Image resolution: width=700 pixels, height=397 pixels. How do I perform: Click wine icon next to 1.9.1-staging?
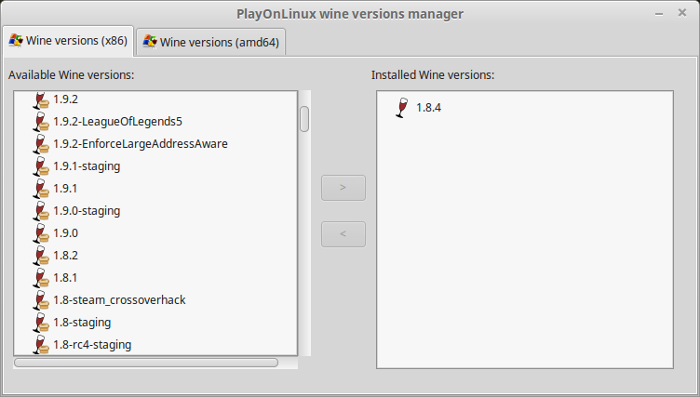tap(41, 166)
